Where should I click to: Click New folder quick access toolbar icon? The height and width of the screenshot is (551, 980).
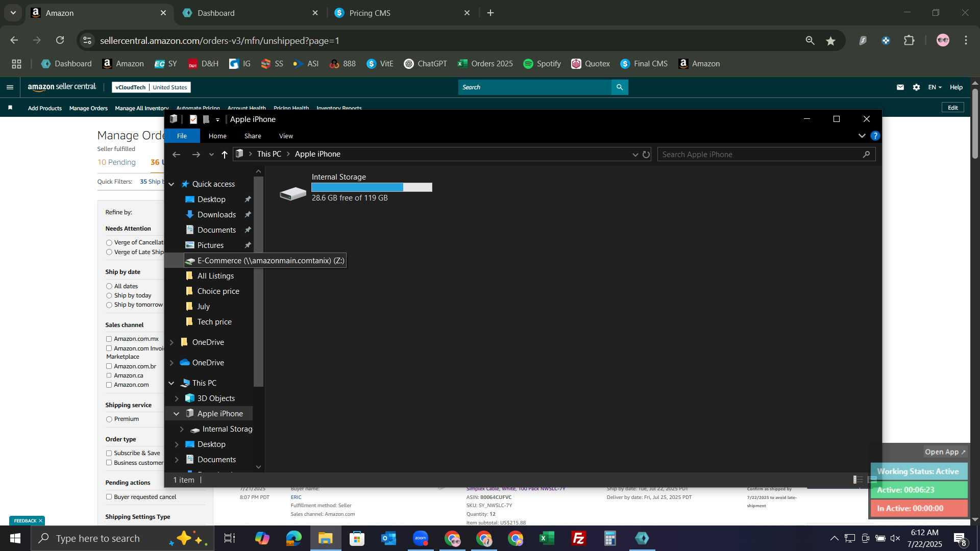[x=206, y=119]
